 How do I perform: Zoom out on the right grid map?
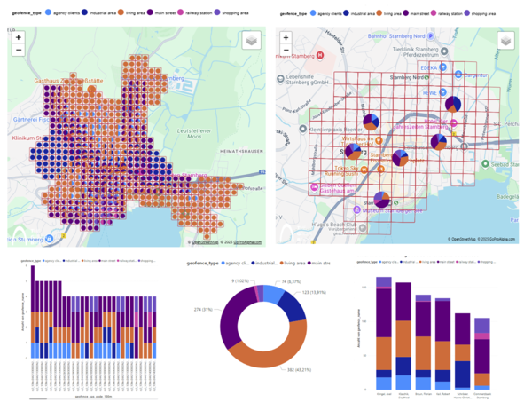coord(285,51)
